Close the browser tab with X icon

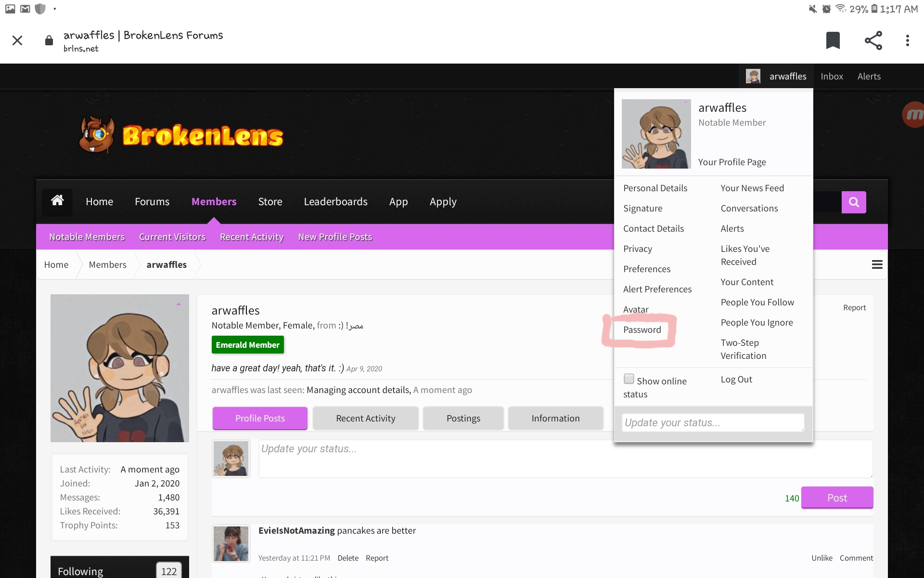tap(17, 40)
